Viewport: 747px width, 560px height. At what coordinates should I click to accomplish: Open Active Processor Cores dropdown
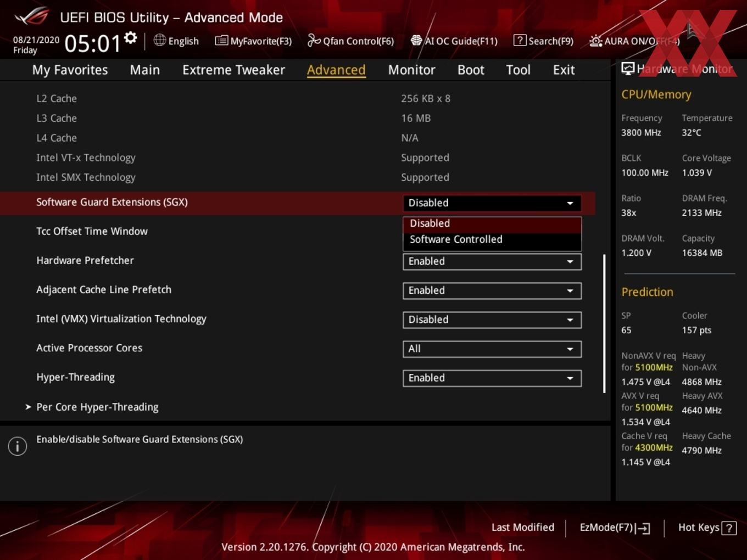click(x=492, y=349)
